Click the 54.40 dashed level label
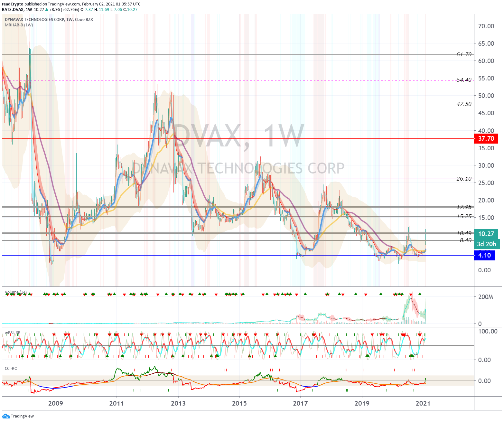Image resolution: width=504 pixels, height=422 pixels. click(x=464, y=80)
